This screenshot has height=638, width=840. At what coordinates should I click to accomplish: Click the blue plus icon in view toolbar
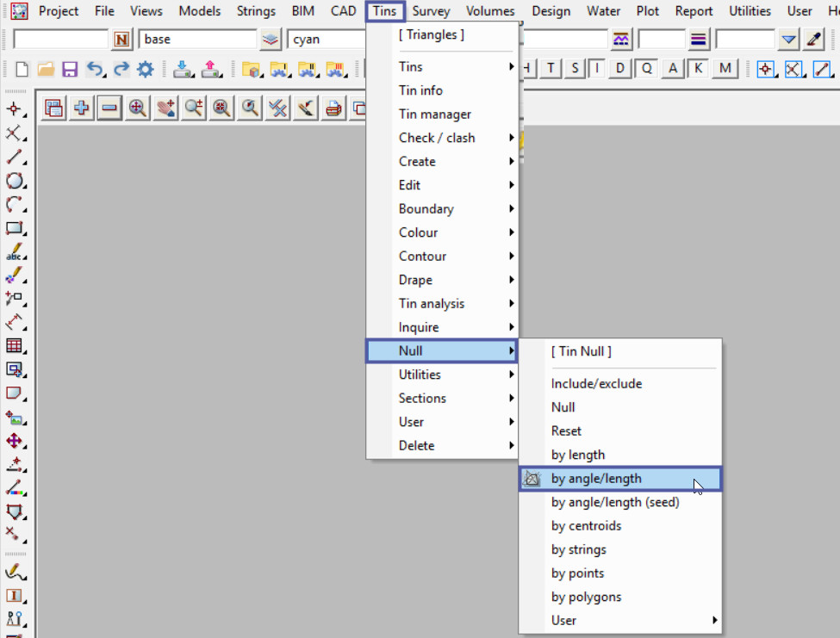82,108
